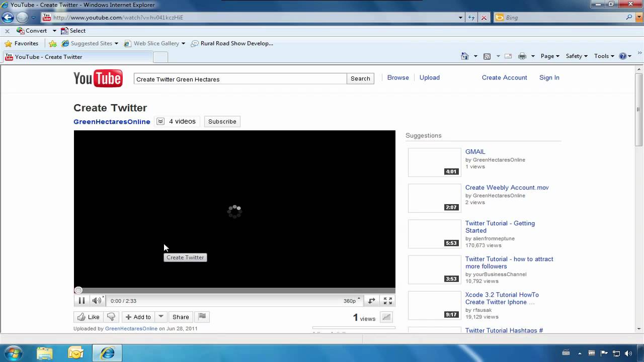The width and height of the screenshot is (644, 362).
Task: Open the Create Weebly Account.mov video link
Action: pyautogui.click(x=507, y=188)
